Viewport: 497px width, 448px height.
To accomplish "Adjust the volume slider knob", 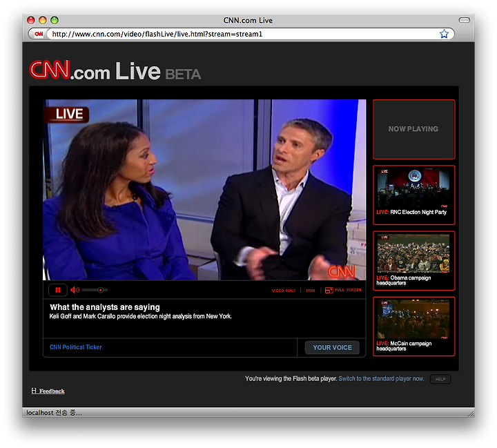I will click(x=101, y=290).
